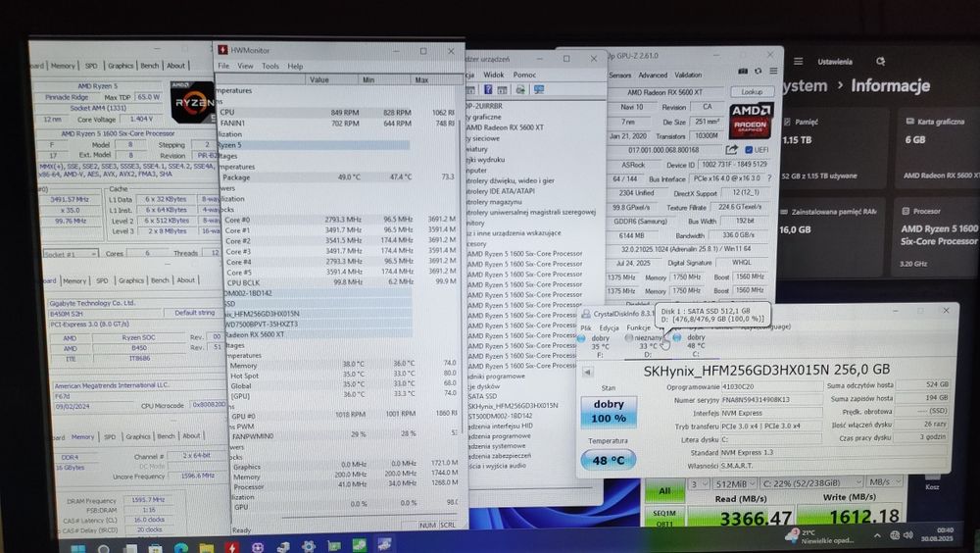Open the Kosz recycle bin desktop icon
This screenshot has width=980, height=553.
pyautogui.click(x=933, y=483)
